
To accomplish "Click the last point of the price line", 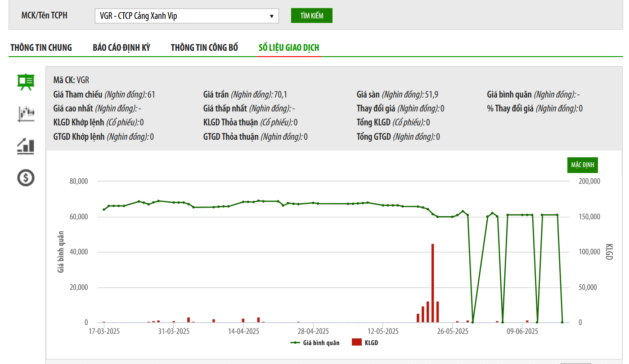I will coord(562,322).
